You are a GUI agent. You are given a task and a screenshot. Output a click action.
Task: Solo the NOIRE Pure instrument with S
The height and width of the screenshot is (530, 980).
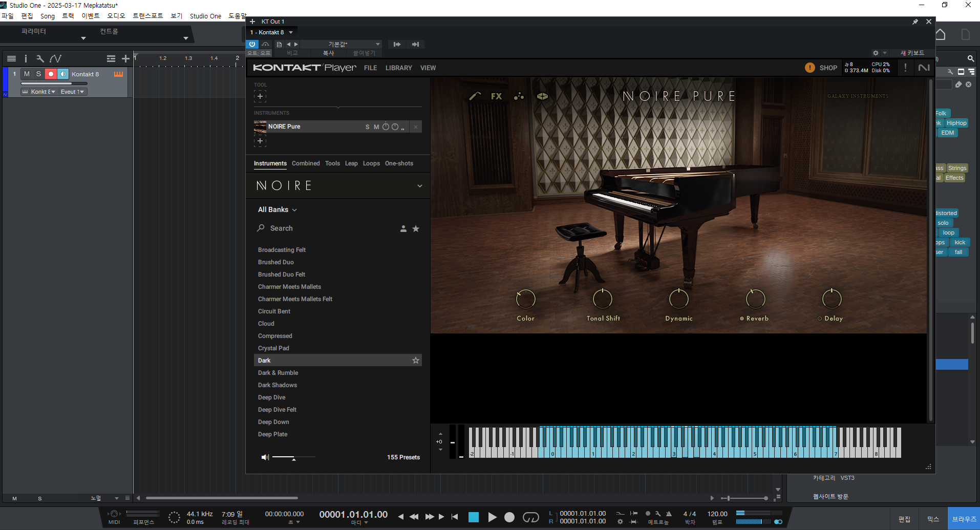[367, 127]
